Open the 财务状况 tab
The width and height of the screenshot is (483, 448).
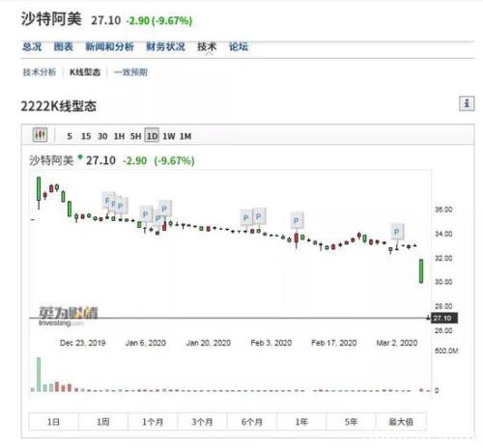tap(165, 46)
